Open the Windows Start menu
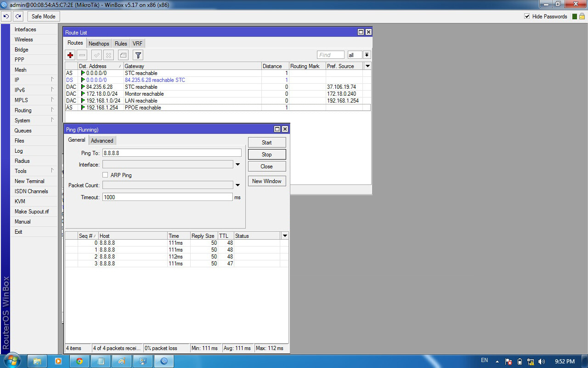The height and width of the screenshot is (368, 588). coord(11,361)
